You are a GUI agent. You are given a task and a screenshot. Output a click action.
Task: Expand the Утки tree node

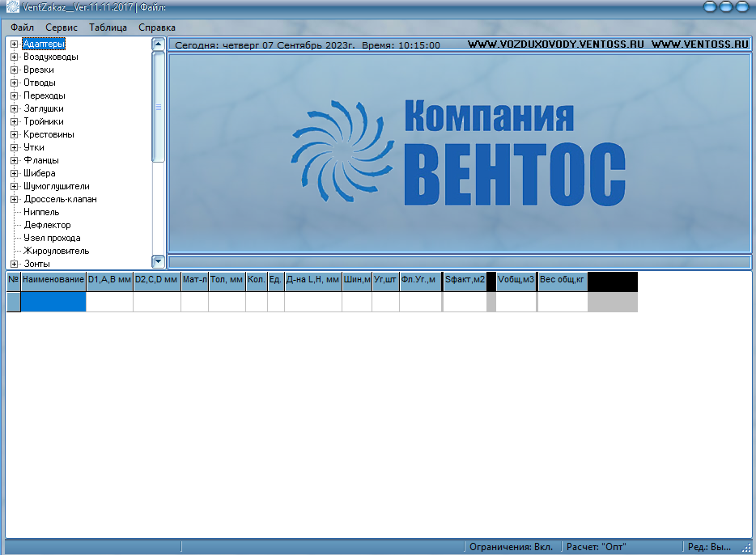[x=14, y=148]
